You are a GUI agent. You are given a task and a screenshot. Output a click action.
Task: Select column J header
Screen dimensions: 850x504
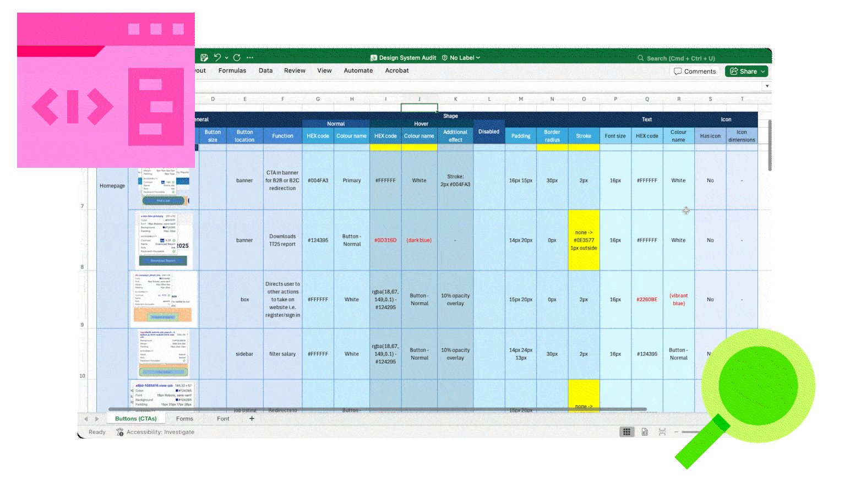[x=419, y=99]
